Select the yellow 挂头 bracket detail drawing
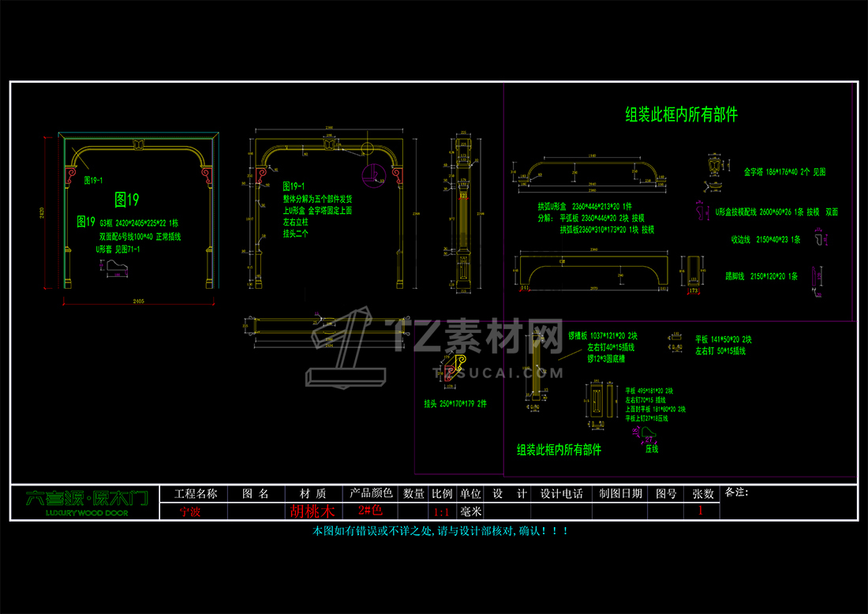The image size is (868, 614). click(454, 369)
